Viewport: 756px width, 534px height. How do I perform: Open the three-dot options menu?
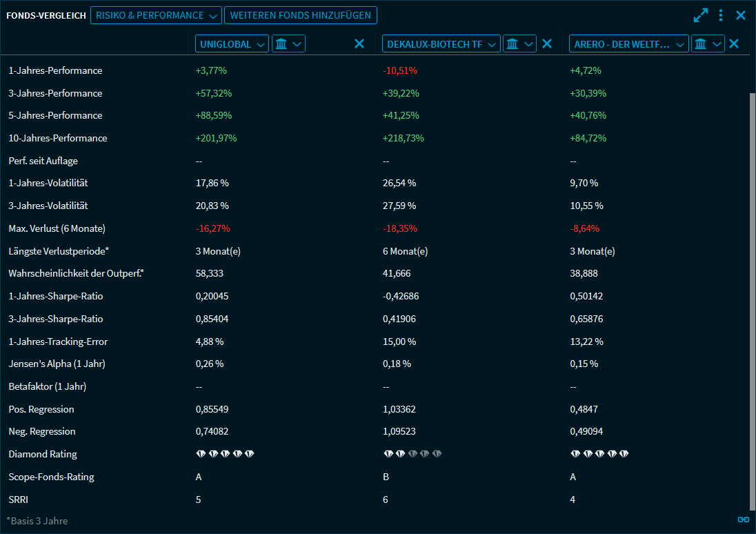721,15
